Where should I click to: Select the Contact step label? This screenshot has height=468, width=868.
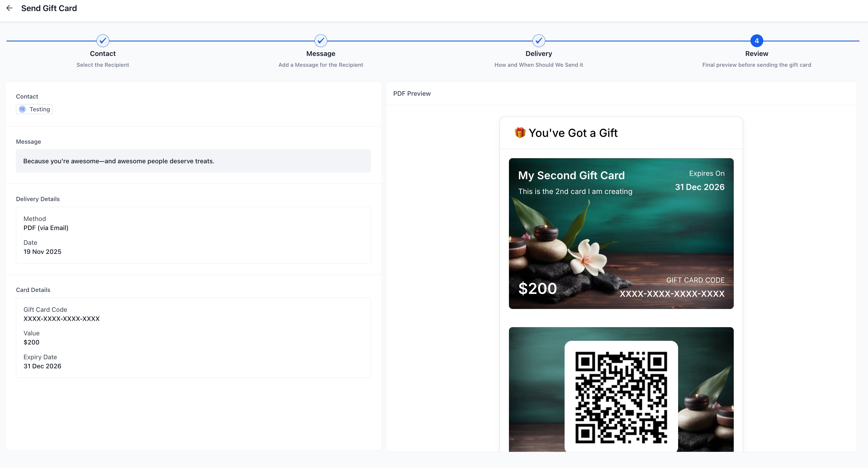103,54
